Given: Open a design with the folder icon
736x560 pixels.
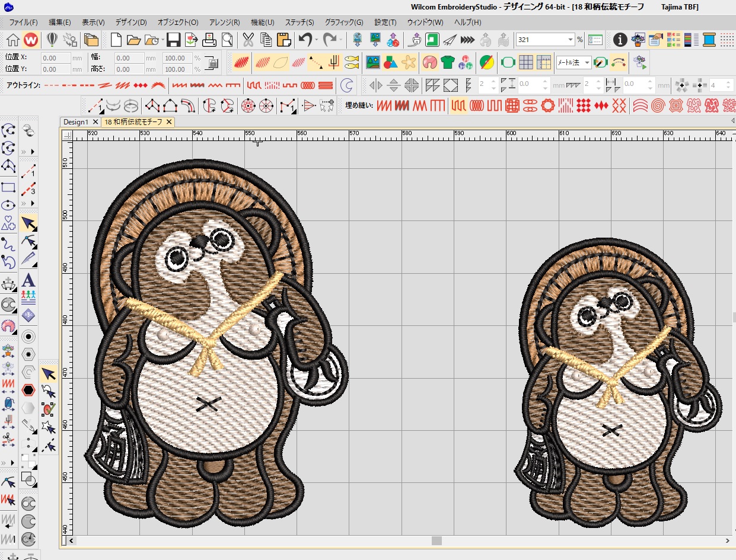Looking at the screenshot, I should [133, 40].
